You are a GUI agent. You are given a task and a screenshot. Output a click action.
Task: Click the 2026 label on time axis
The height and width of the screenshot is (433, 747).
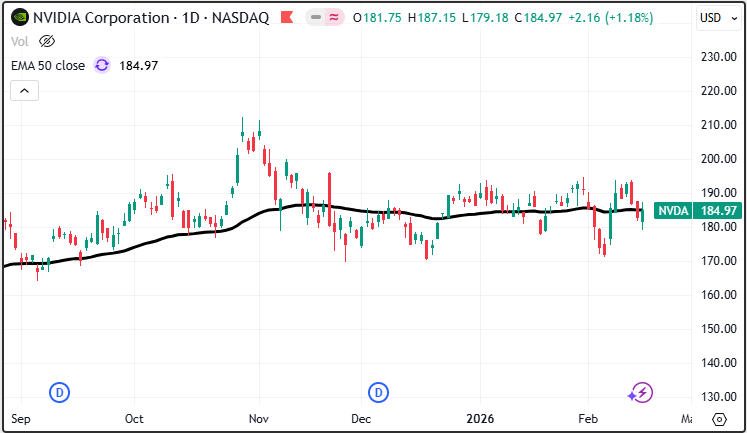(482, 418)
